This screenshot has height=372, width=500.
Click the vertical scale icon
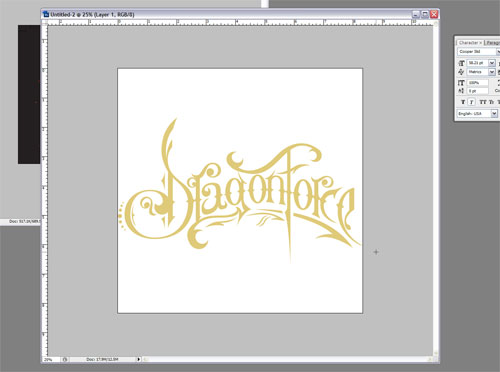click(x=461, y=82)
